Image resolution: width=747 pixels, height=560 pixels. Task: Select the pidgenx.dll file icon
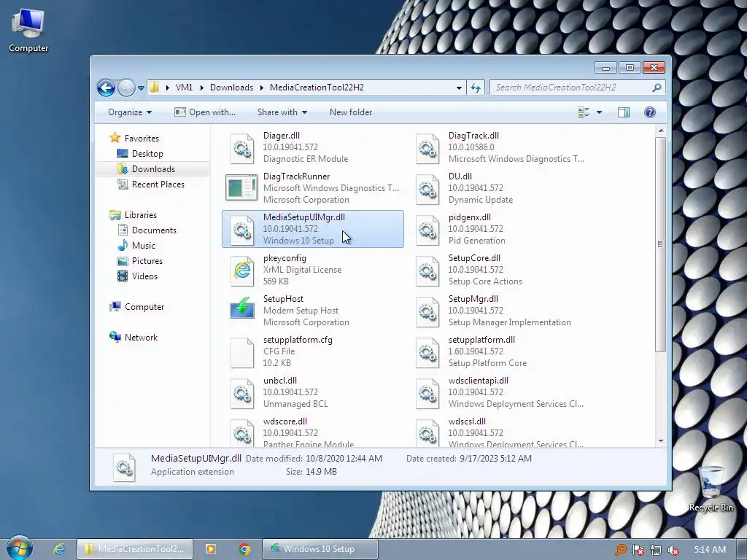coord(427,230)
